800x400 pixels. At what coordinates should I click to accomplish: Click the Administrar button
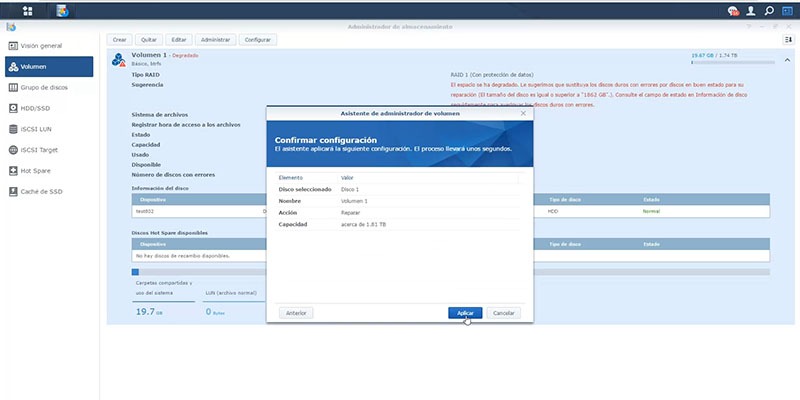pyautogui.click(x=216, y=39)
